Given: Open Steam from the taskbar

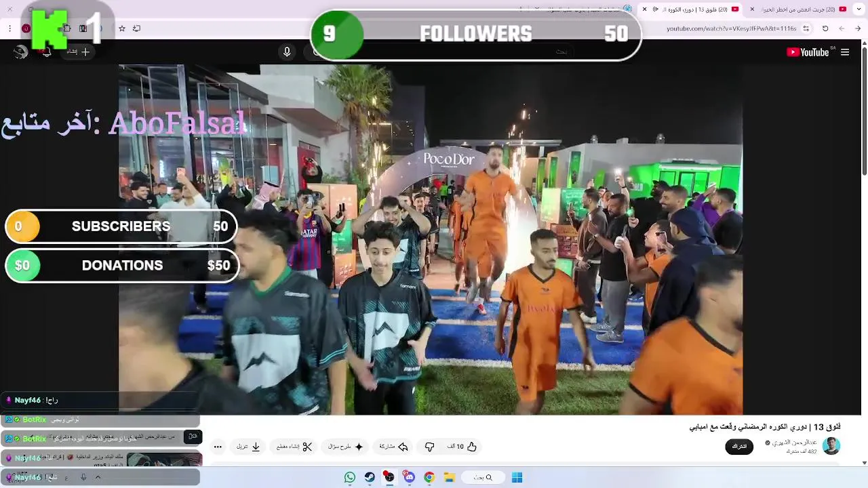Looking at the screenshot, I should click(x=370, y=477).
